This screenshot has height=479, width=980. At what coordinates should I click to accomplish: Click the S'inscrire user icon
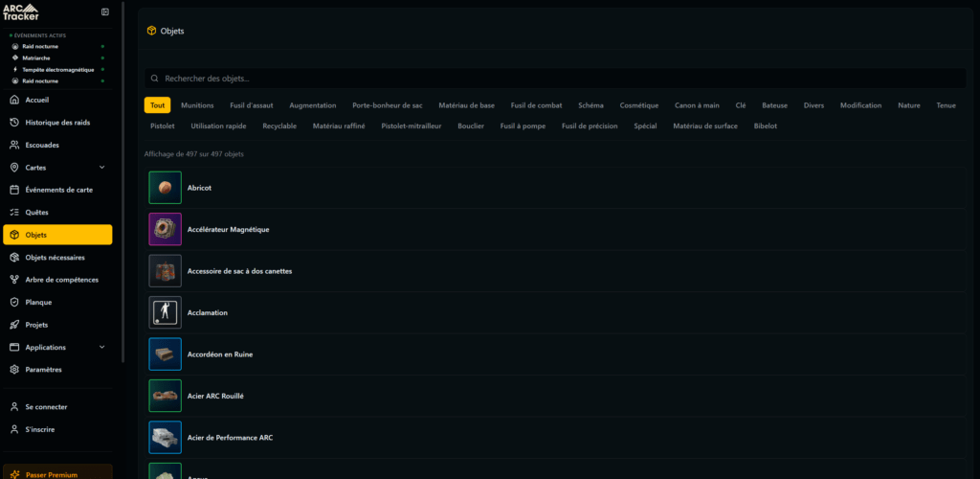point(14,429)
